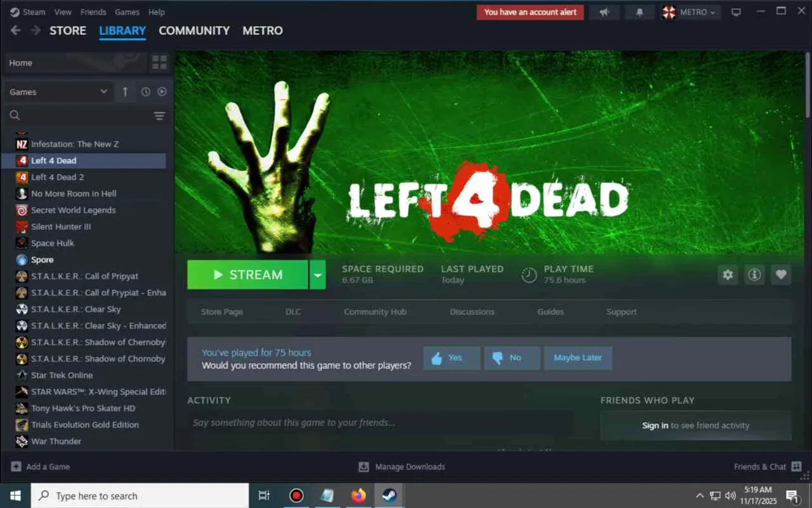Click the library search magnifier icon
Screen dimensions: 812x508
pyautogui.click(x=15, y=116)
